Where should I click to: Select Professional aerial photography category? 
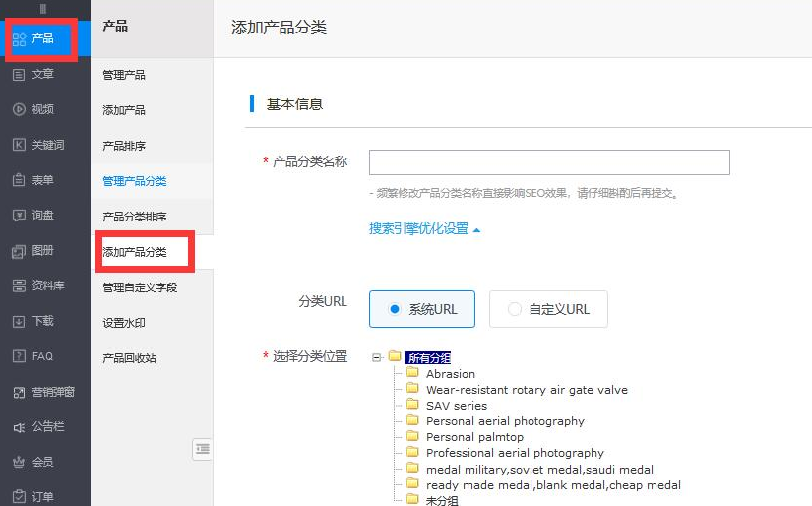tap(515, 453)
